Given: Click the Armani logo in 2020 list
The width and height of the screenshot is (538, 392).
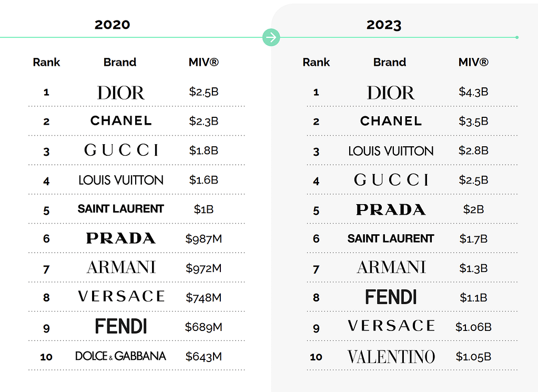Looking at the screenshot, I should pos(121,267).
